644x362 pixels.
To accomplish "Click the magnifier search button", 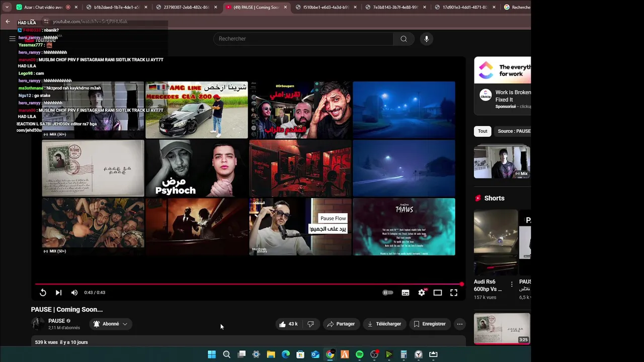I will 404,39.
